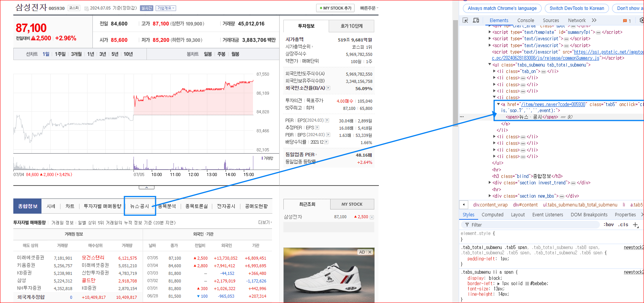The width and height of the screenshot is (644, 303).
Task: Switch to the Network tab in DevTools
Action: coord(577,21)
